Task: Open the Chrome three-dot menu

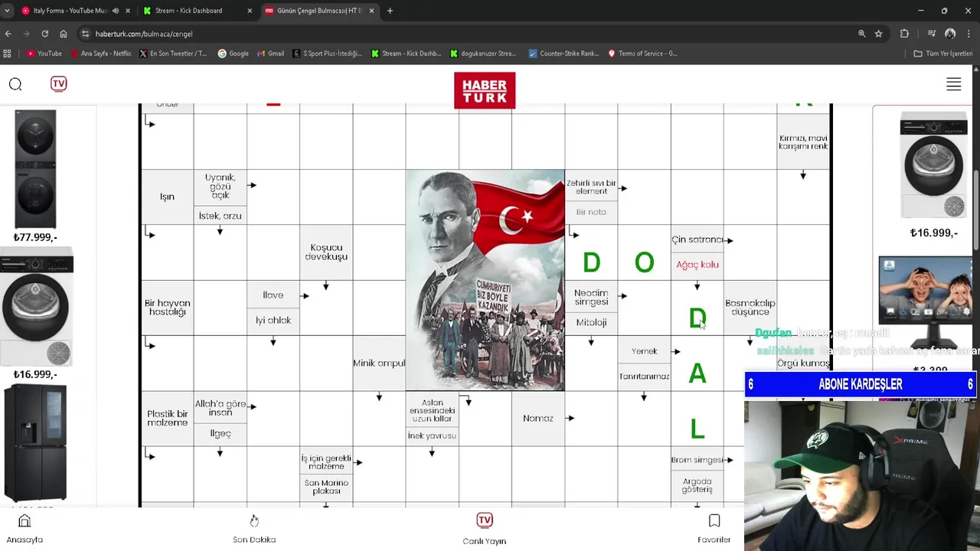Action: tap(969, 34)
